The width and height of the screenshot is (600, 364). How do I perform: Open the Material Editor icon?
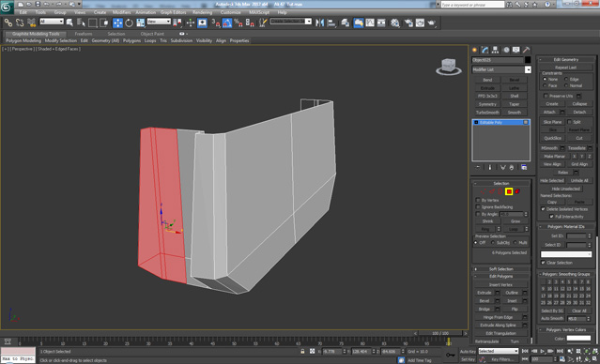[x=395, y=23]
